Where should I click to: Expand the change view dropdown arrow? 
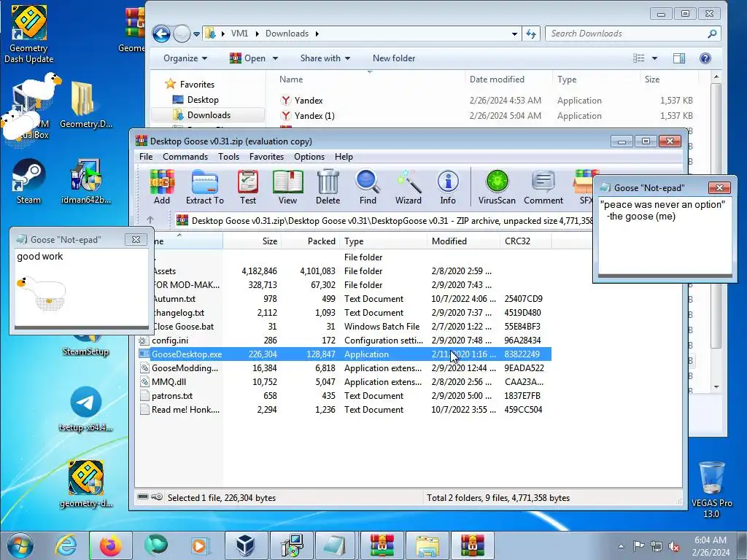[x=654, y=58]
